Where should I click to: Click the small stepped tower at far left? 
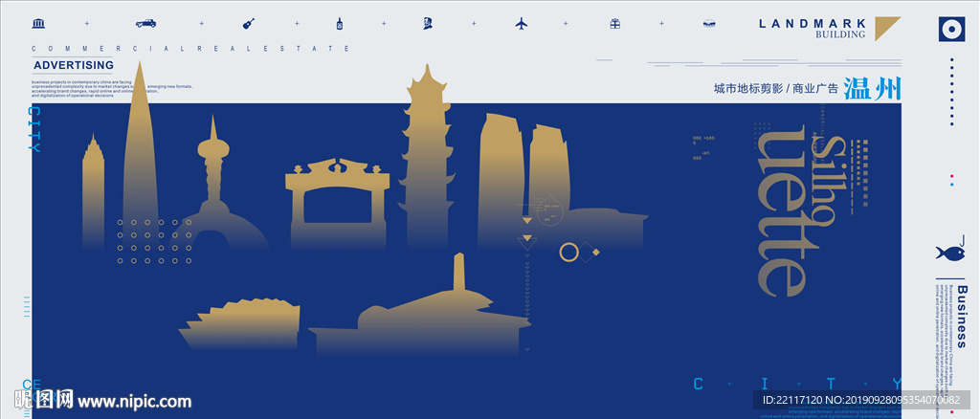[94, 190]
